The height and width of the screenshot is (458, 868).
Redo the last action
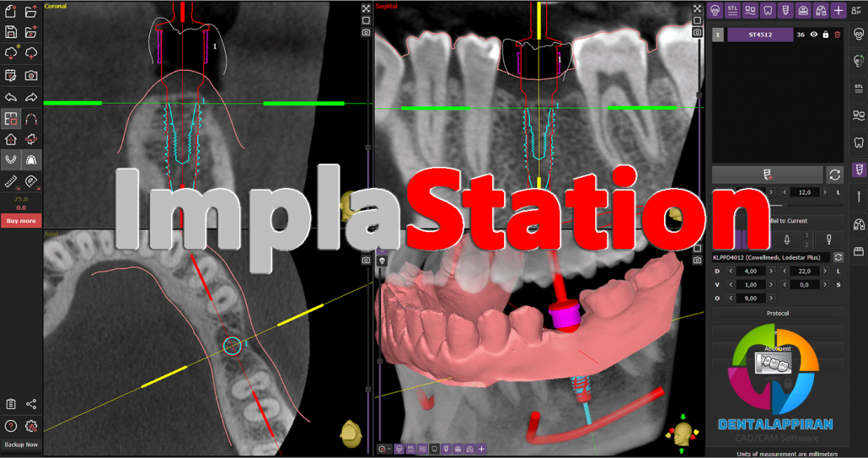coord(31,97)
